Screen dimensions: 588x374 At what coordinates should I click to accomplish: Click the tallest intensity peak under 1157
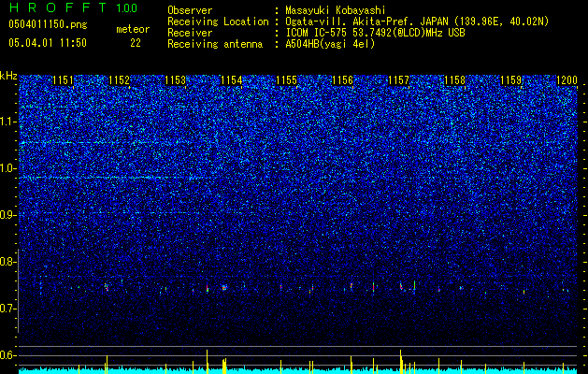(400, 362)
